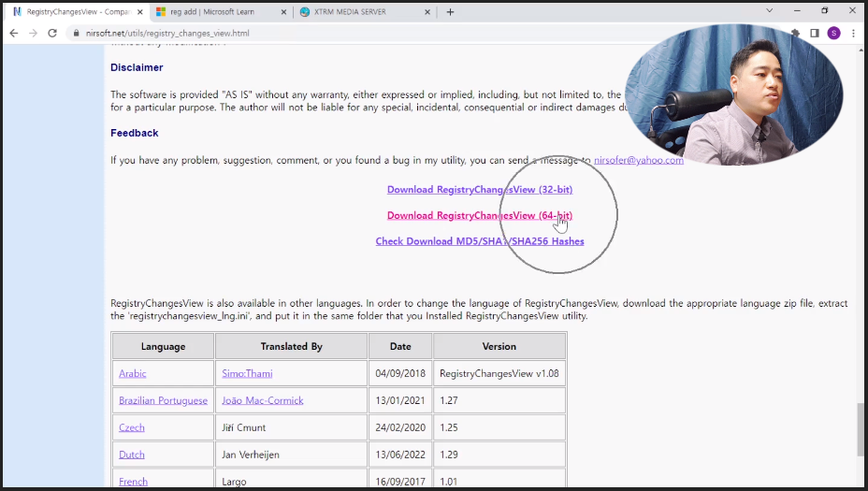The width and height of the screenshot is (868, 491).
Task: Click version cell 1.27
Action: pyautogui.click(x=499, y=400)
